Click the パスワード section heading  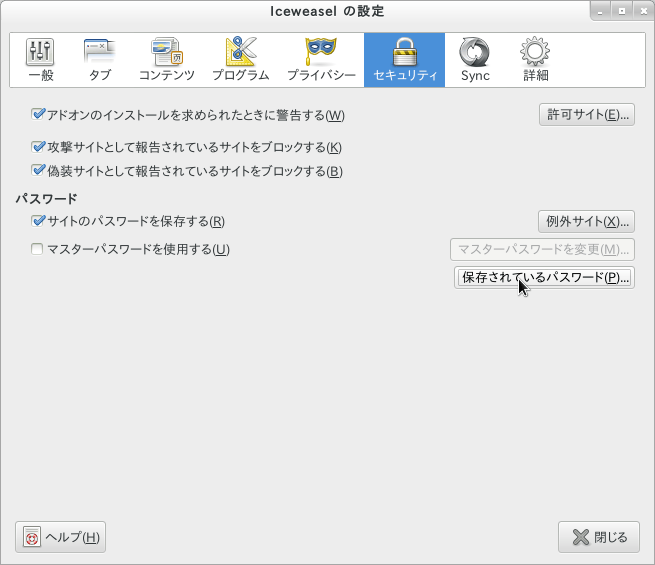point(46,199)
